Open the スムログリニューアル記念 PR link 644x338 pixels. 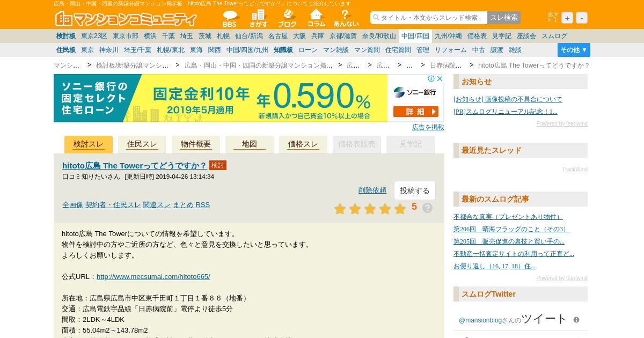pyautogui.click(x=506, y=112)
